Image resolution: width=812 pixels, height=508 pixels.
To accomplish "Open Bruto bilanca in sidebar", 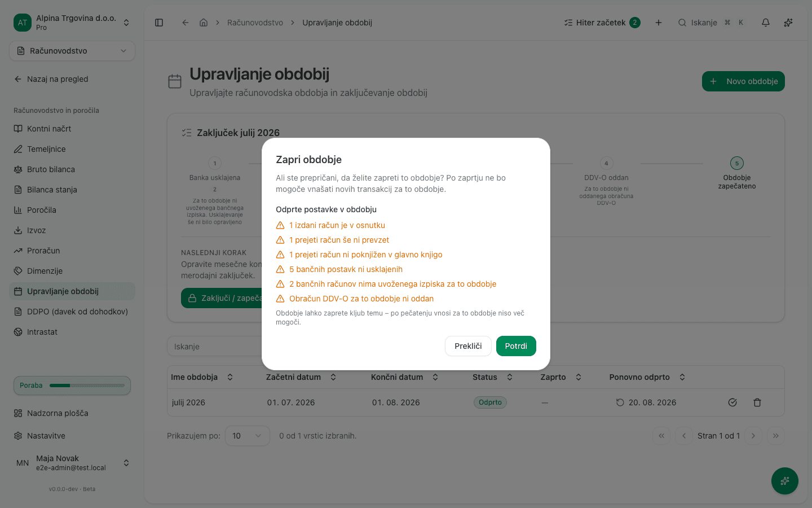I will click(51, 169).
